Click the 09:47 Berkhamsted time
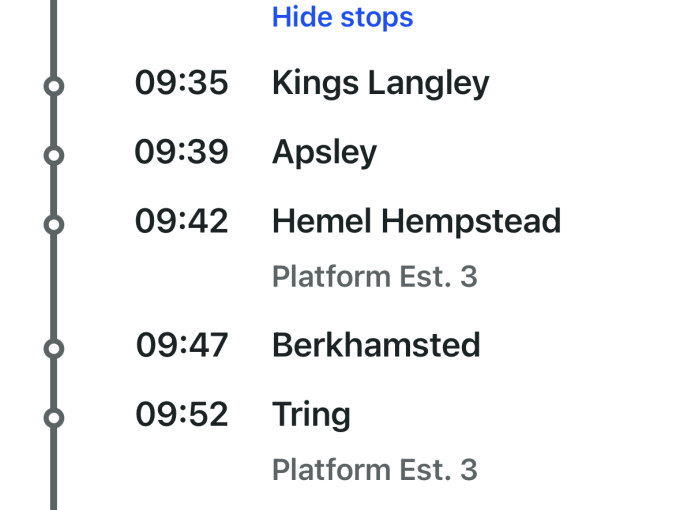This screenshot has width=680, height=510. pyautogui.click(x=182, y=346)
